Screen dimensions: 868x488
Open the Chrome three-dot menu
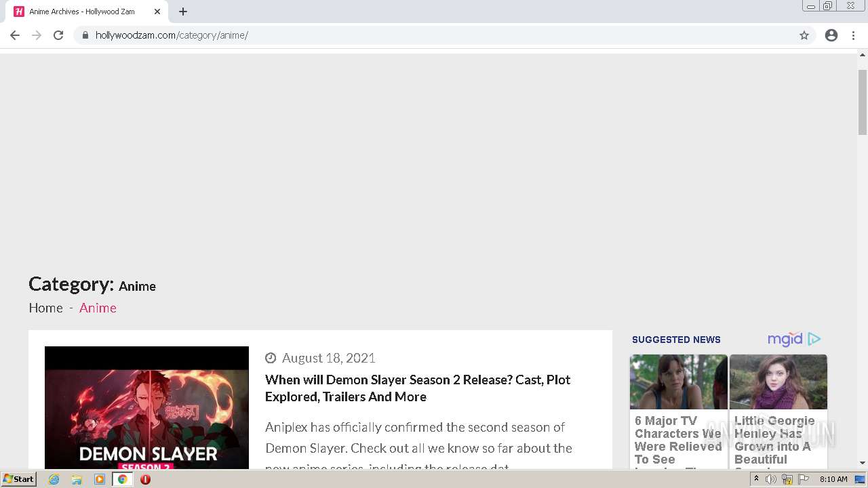pos(854,35)
